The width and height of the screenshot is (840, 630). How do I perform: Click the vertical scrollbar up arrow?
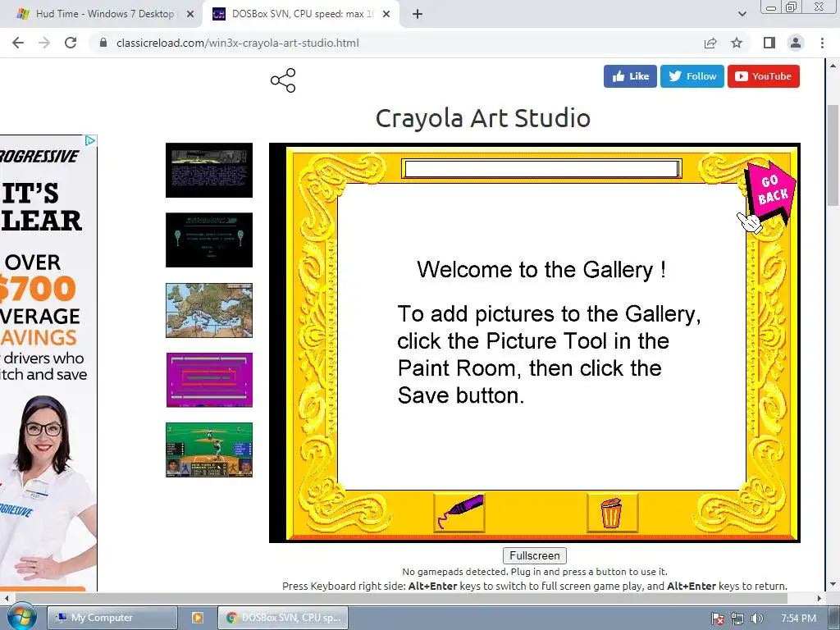833,66
